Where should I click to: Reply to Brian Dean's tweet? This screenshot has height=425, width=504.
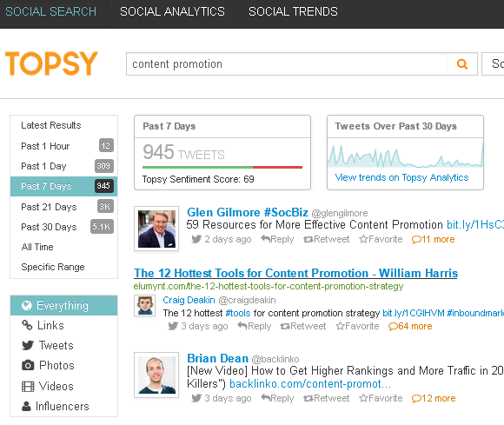[x=277, y=398]
